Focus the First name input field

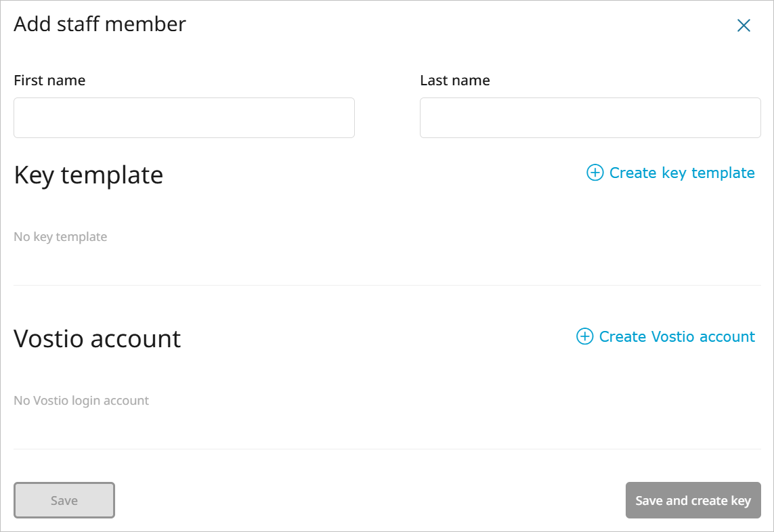184,118
